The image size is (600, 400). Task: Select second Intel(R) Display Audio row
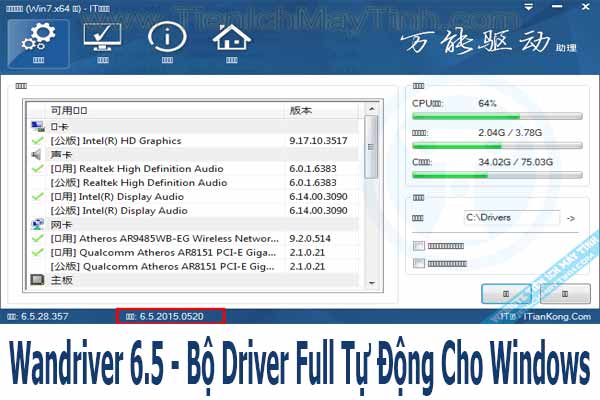[193, 211]
